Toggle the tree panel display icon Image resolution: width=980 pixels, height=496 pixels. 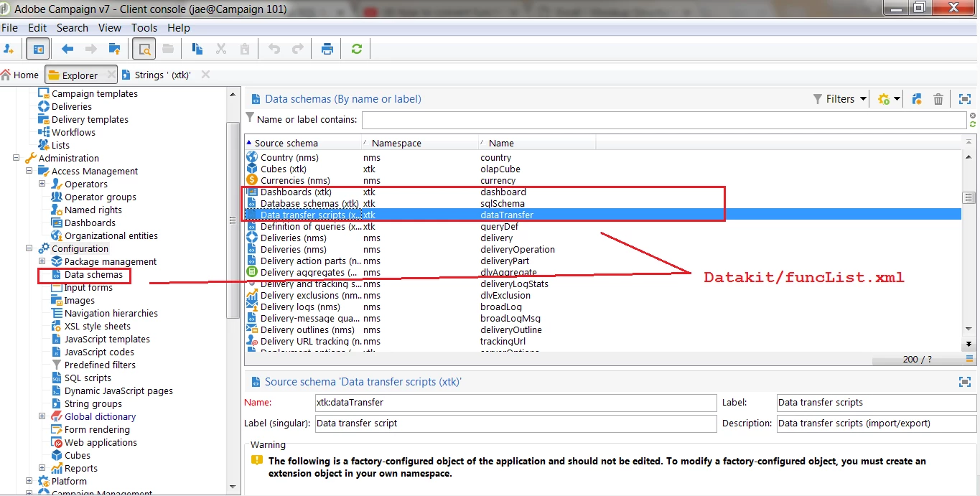click(x=38, y=49)
